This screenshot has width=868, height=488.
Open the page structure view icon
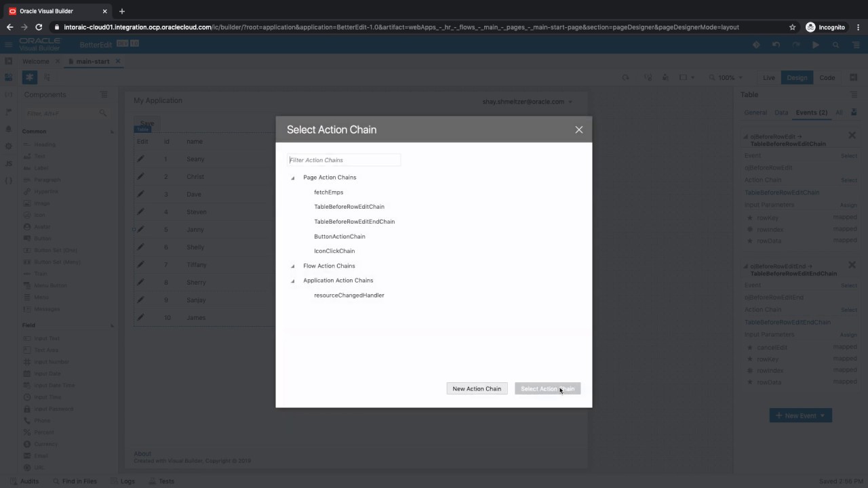coord(47,77)
